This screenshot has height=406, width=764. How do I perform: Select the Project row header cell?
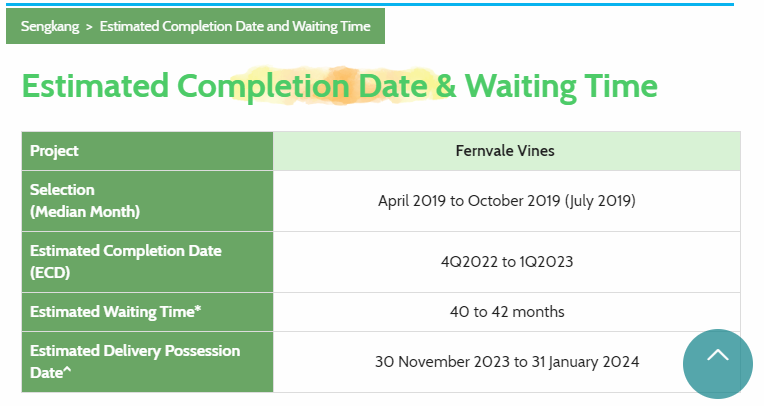click(x=147, y=151)
